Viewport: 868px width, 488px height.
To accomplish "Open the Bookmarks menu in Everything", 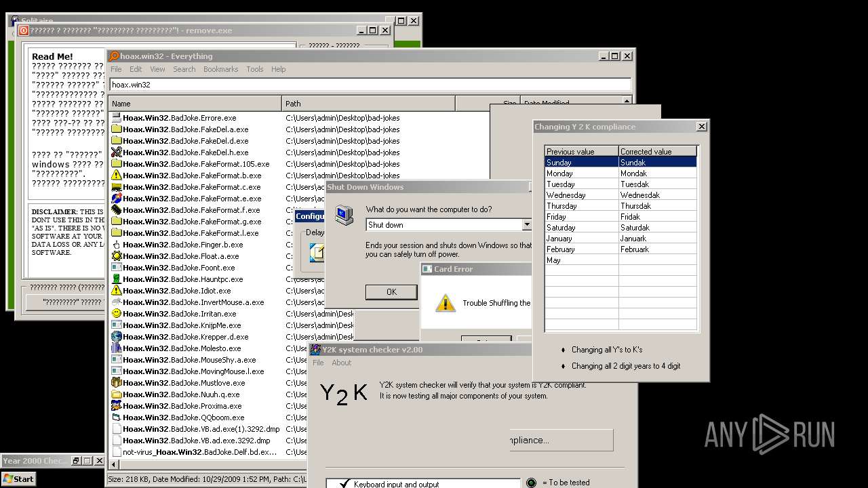I will (220, 69).
